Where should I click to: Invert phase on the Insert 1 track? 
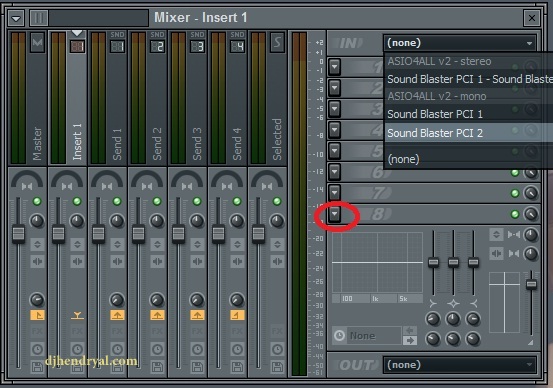point(77,244)
